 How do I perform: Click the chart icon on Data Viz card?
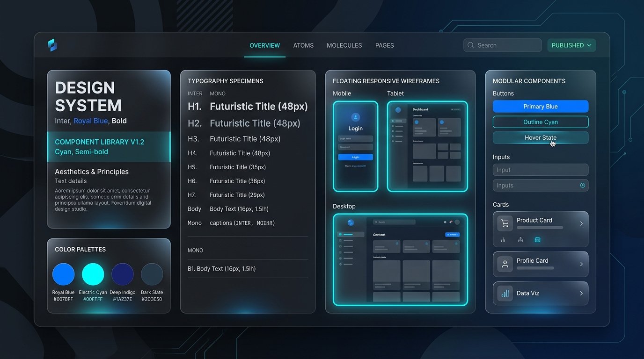tap(505, 294)
